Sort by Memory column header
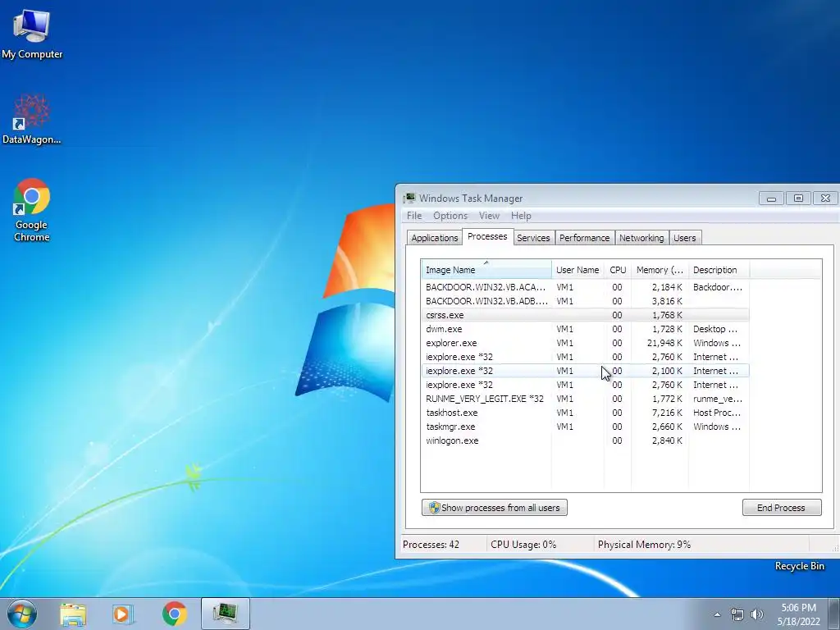This screenshot has width=840, height=630. pyautogui.click(x=660, y=269)
